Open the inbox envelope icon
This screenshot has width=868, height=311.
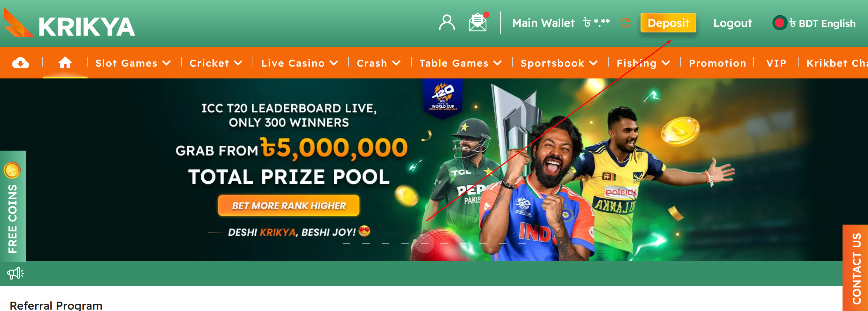[x=478, y=22]
